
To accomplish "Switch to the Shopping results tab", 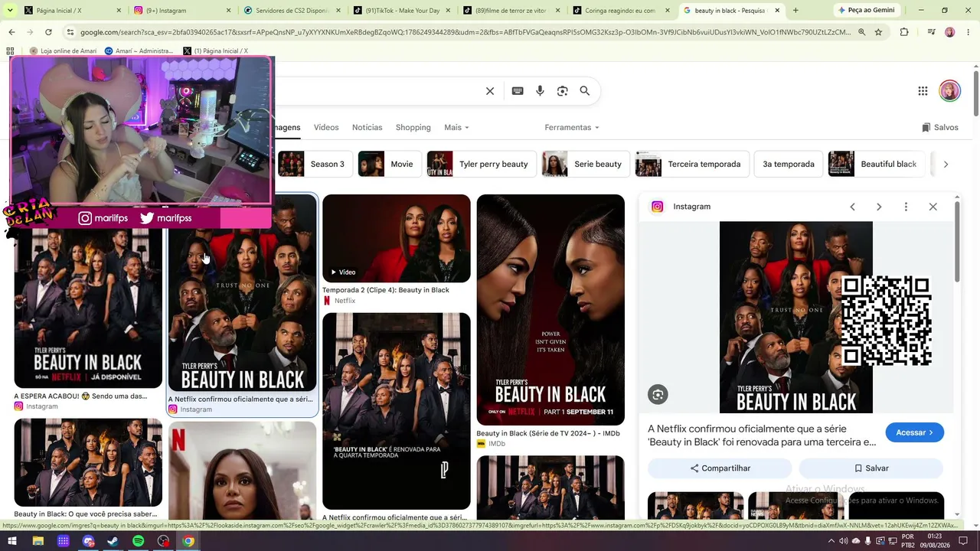I will tap(413, 127).
